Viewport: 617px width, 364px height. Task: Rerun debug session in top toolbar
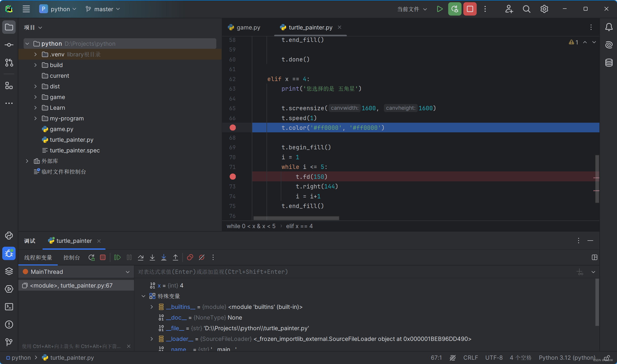[454, 9]
